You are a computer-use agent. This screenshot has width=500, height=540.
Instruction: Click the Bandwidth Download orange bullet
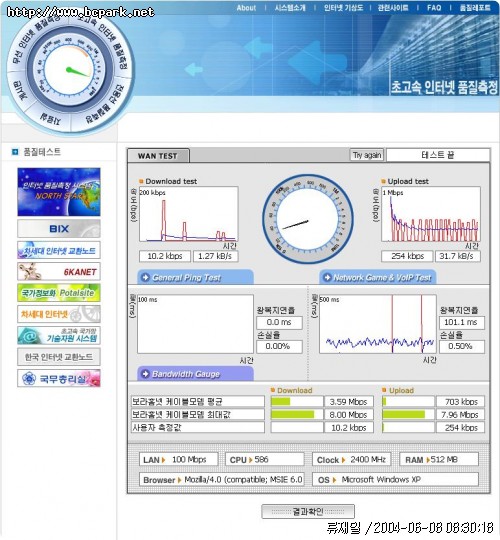click(x=273, y=390)
